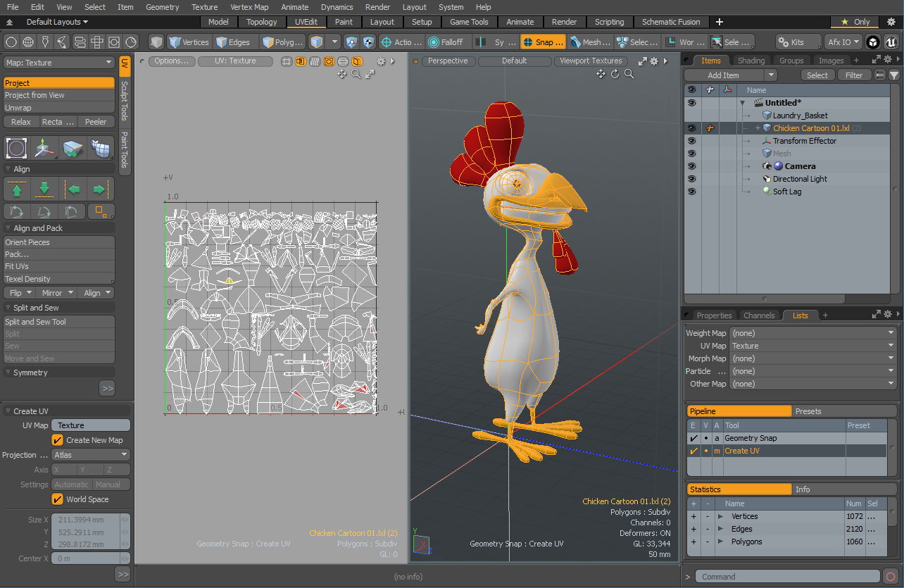Open the Vertex Map menu
Screen dimensions: 904x588
pyautogui.click(x=249, y=7)
